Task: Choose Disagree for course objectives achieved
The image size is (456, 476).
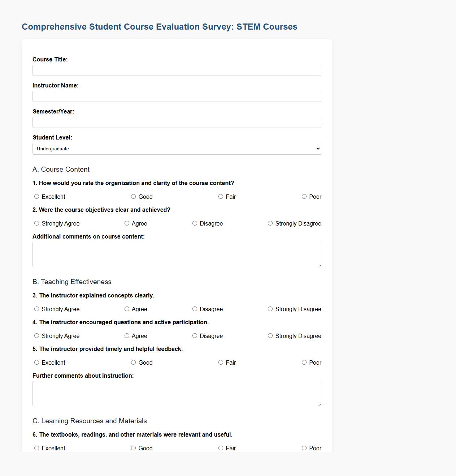Action: 195,223
